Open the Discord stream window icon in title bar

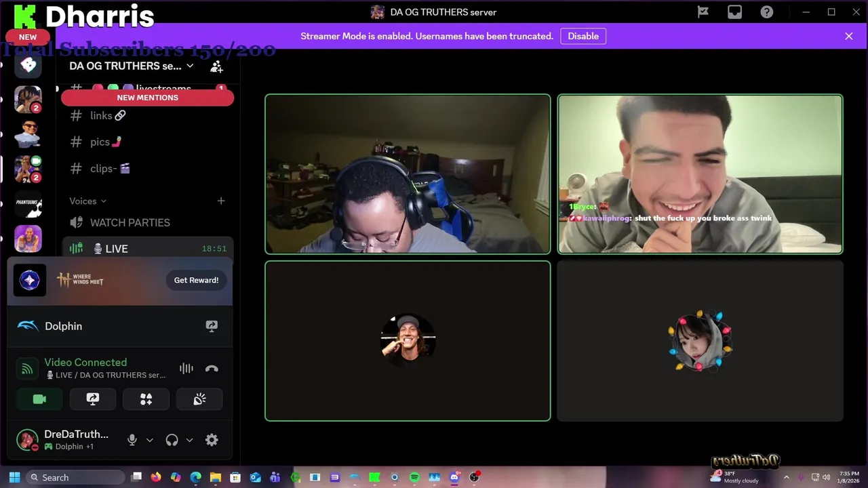735,12
